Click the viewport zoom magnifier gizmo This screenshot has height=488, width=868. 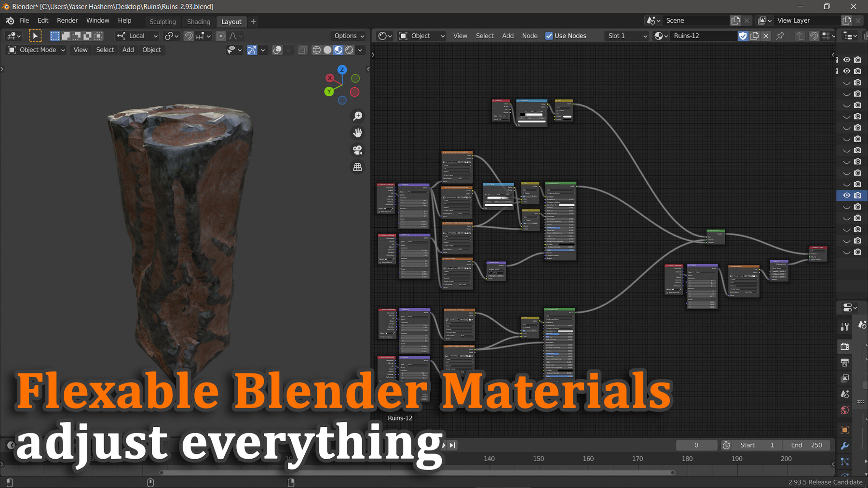pos(357,116)
